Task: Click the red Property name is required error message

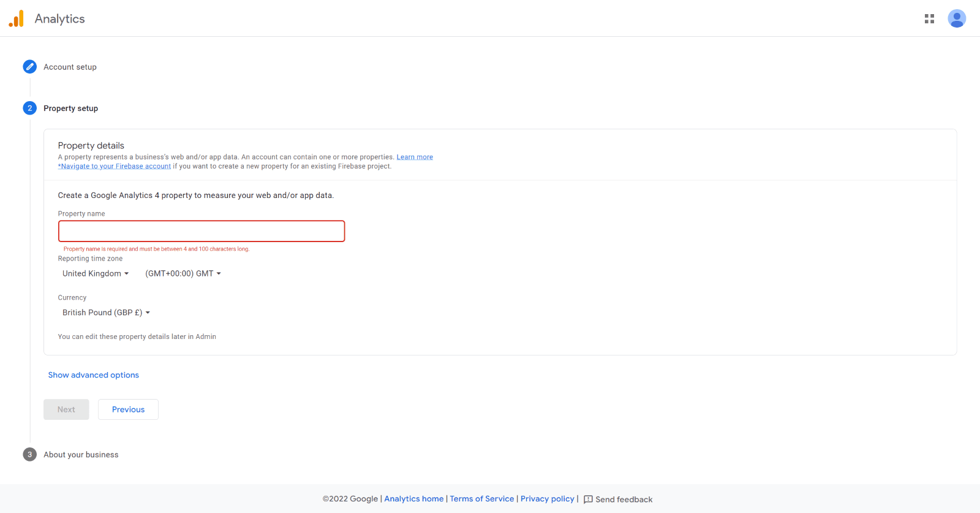Action: coord(156,249)
